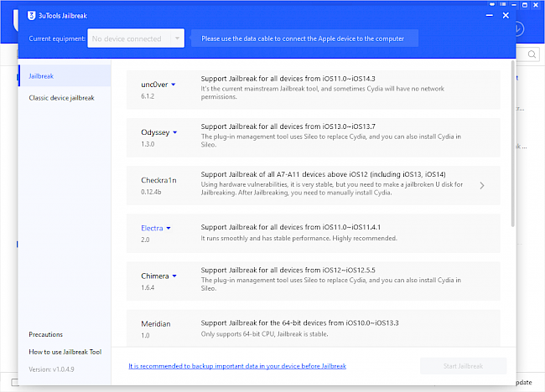Screen dimensions: 545x392
Task: Click the connect Apple device message banner
Action: 304,39
